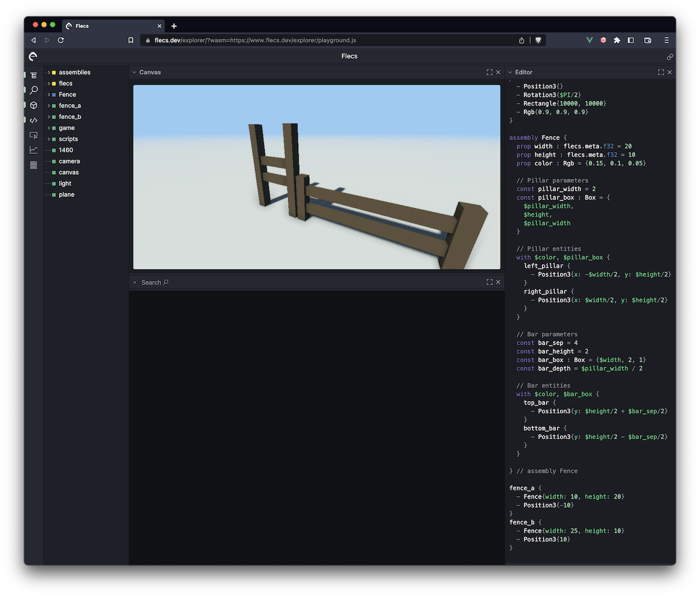The width and height of the screenshot is (700, 597).
Task: Open the entity tree view
Action: click(x=33, y=75)
